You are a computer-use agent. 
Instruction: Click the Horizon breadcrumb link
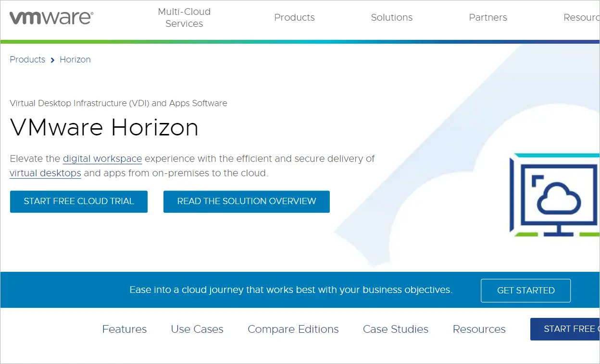coord(75,60)
